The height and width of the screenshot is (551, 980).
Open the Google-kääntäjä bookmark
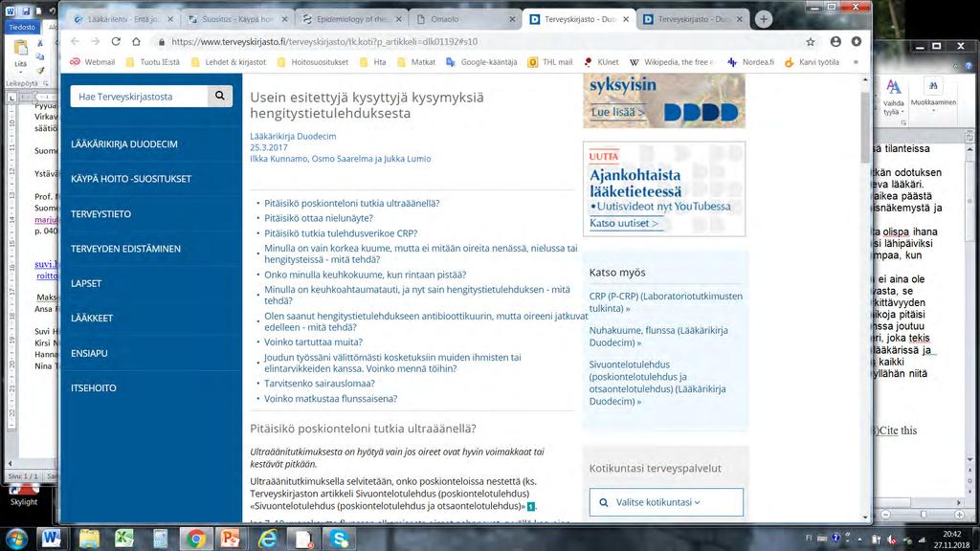(482, 62)
